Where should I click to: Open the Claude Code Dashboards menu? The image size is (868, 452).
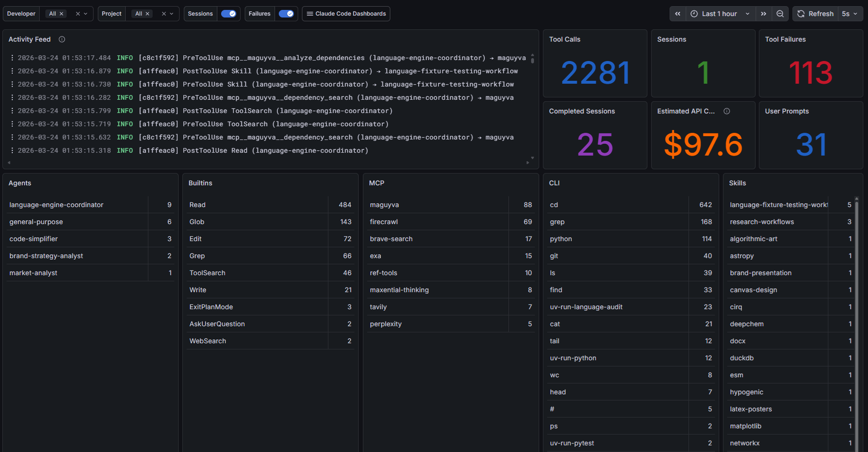pos(346,14)
